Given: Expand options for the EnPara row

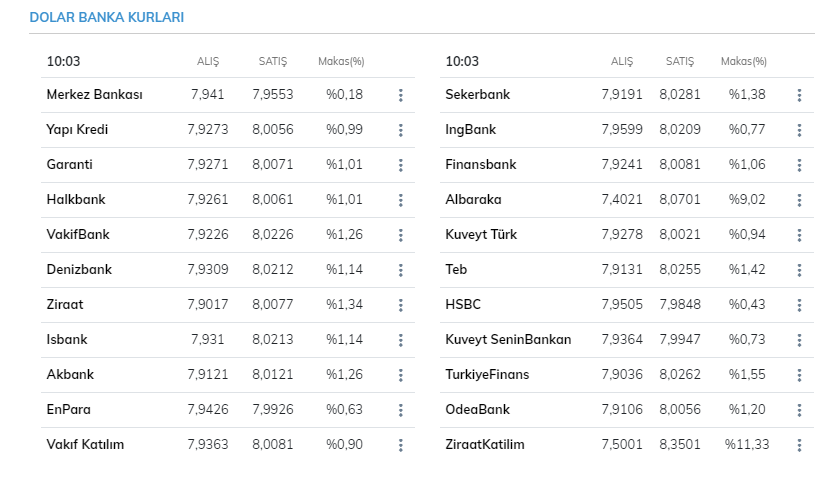Looking at the screenshot, I should point(400,410).
